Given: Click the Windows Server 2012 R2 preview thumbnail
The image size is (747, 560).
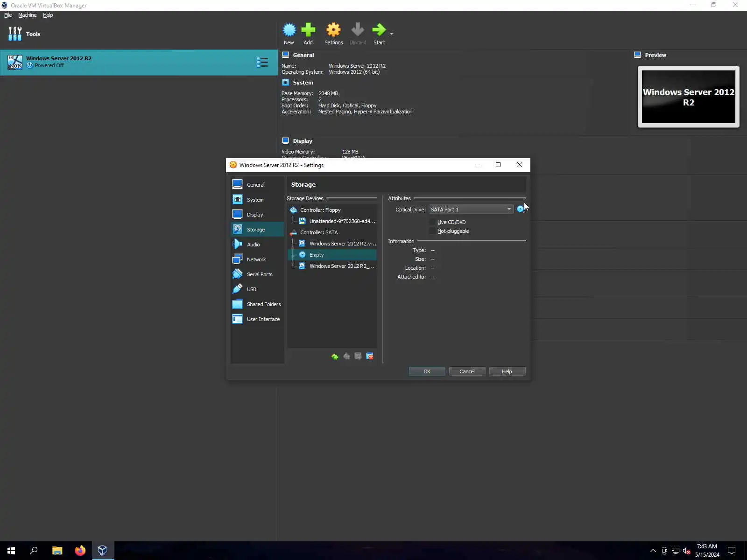Looking at the screenshot, I should point(689,97).
